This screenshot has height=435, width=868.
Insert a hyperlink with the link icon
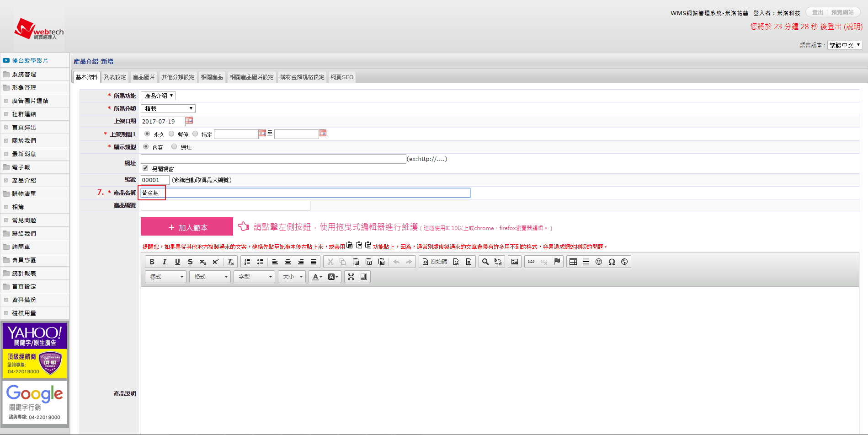(531, 262)
